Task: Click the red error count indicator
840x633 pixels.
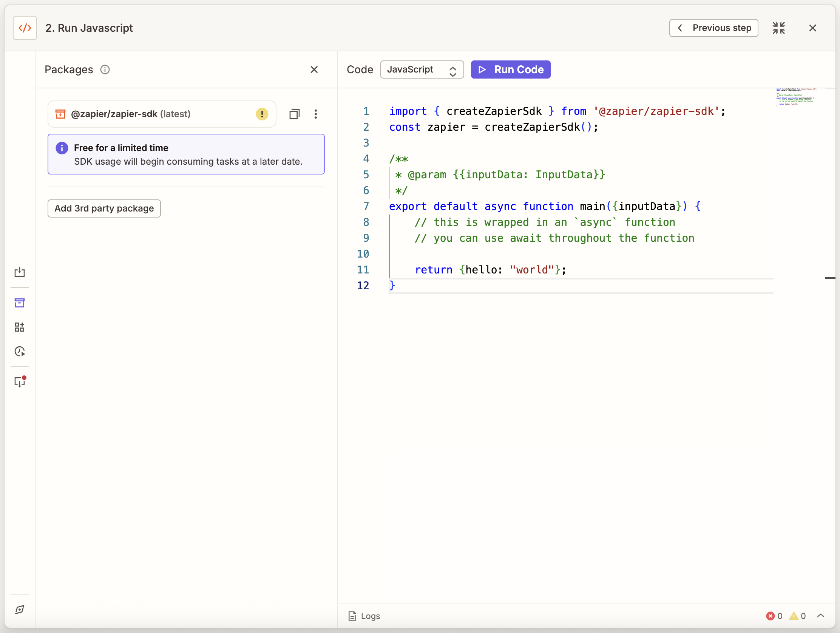Action: [774, 616]
